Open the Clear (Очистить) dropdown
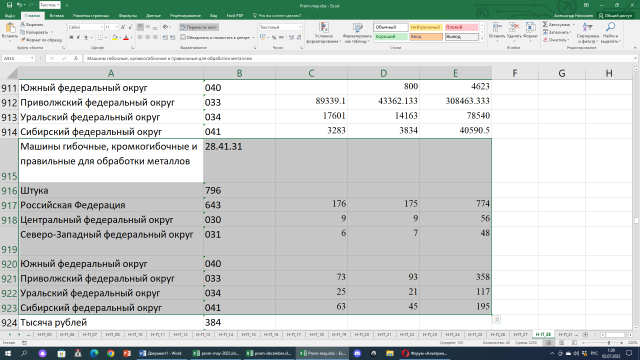The image size is (640, 360). point(555,40)
